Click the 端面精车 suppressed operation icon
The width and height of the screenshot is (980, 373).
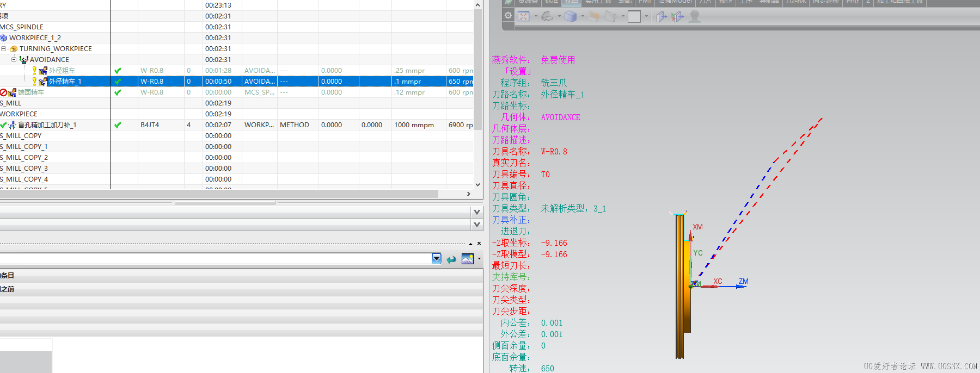click(12, 92)
